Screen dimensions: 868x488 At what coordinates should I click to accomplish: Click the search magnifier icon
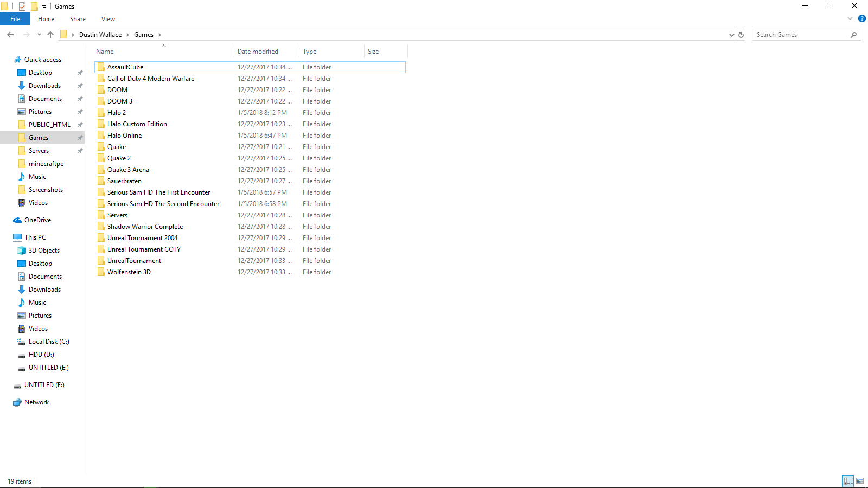click(853, 35)
